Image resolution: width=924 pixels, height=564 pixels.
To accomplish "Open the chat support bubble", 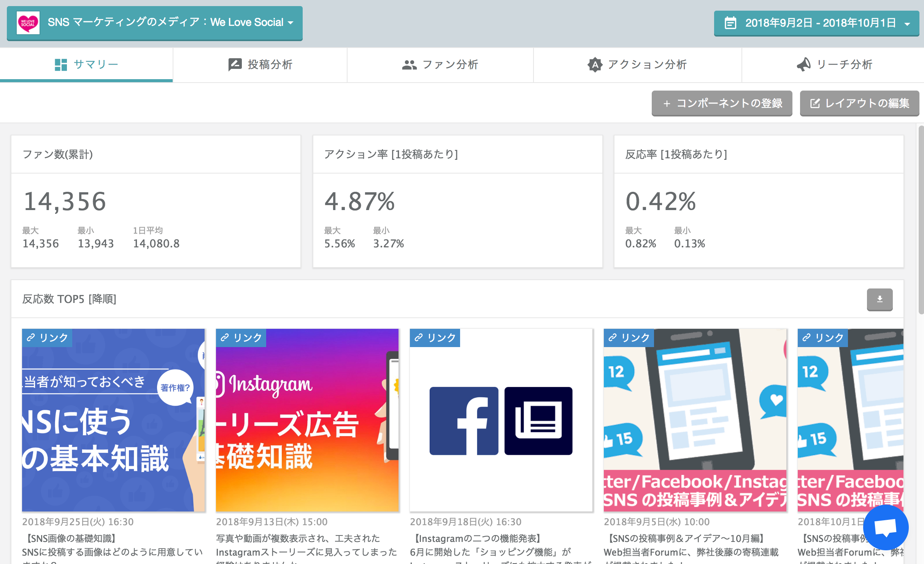I will tap(886, 527).
